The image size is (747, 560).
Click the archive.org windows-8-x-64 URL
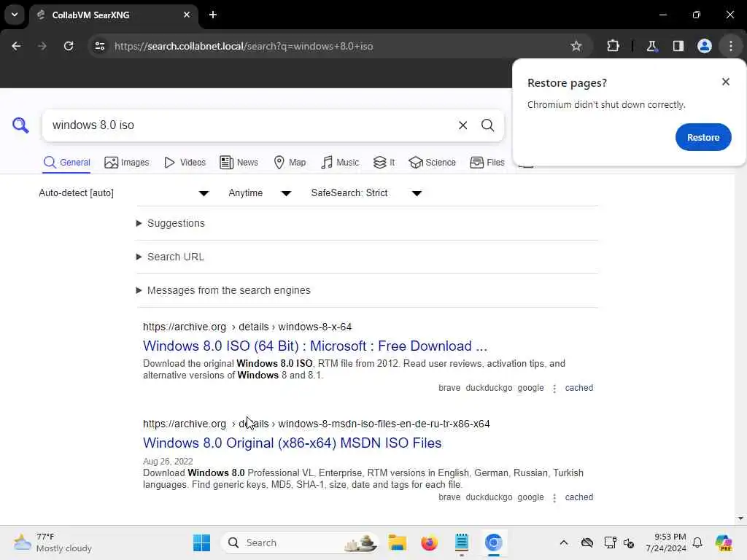tap(247, 327)
